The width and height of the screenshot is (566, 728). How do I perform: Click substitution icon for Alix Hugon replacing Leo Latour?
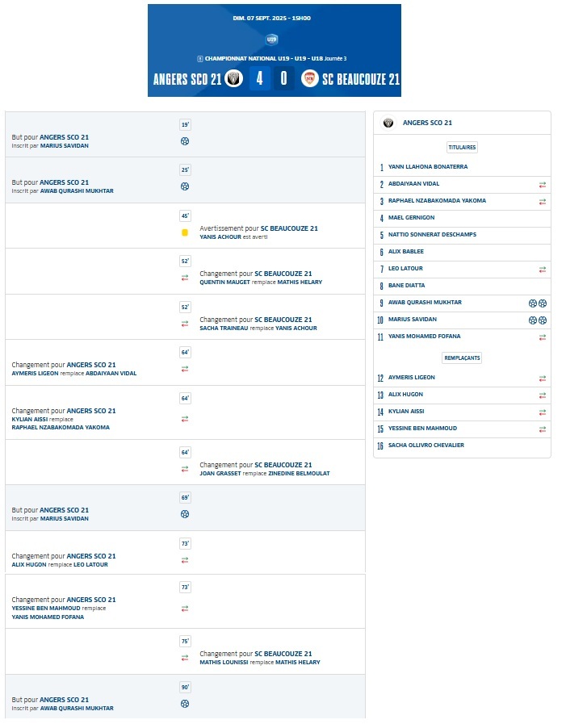click(x=185, y=560)
